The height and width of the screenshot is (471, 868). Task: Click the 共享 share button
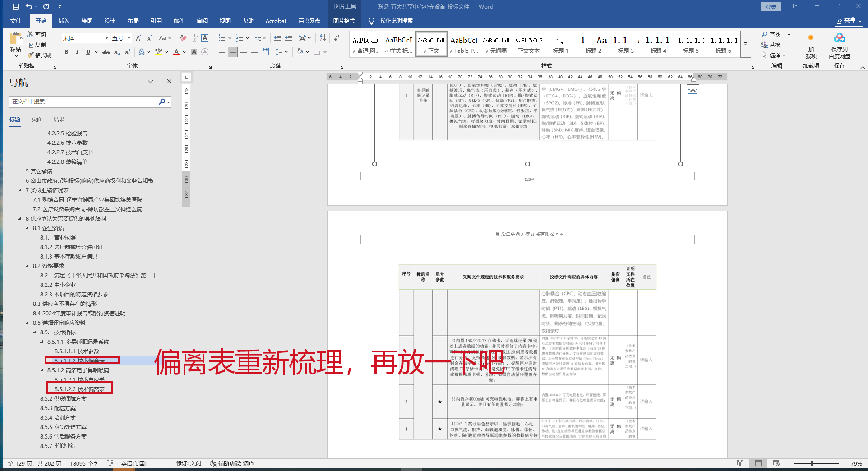pos(849,21)
